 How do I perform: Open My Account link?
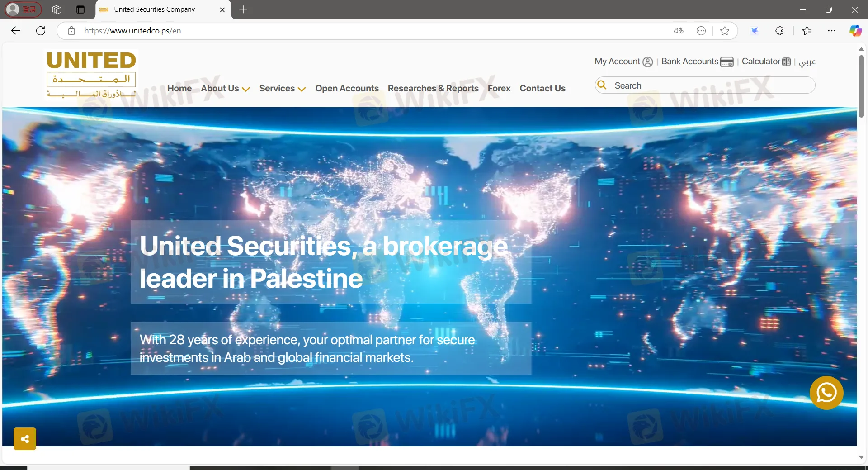point(618,62)
